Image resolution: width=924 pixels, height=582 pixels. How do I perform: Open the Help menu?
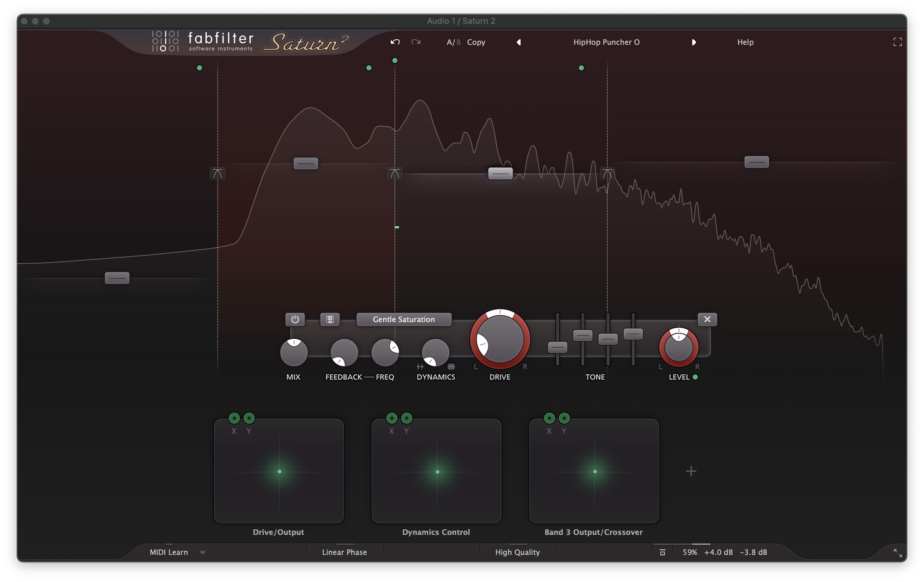point(745,42)
